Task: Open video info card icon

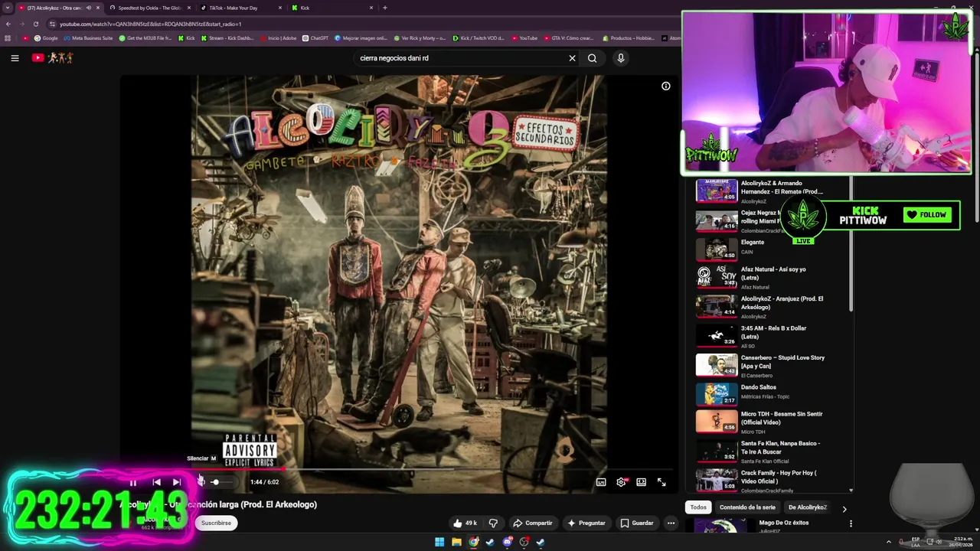Action: tap(666, 86)
